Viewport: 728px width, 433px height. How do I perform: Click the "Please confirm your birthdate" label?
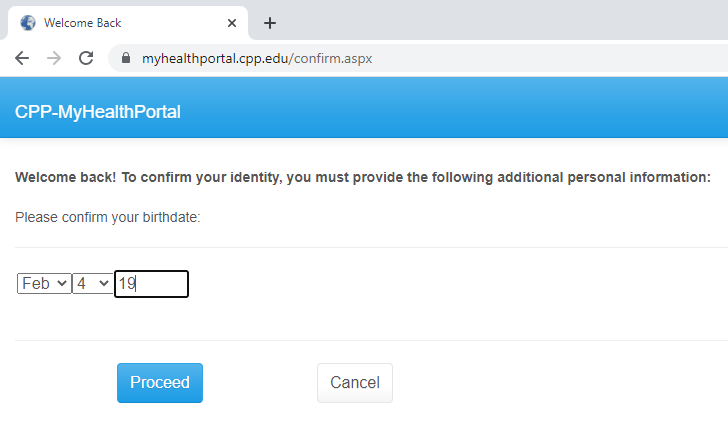108,217
